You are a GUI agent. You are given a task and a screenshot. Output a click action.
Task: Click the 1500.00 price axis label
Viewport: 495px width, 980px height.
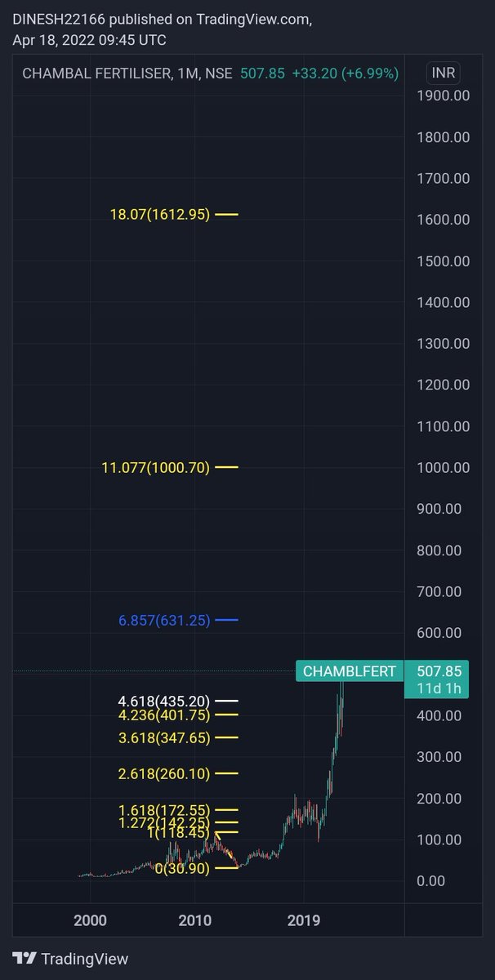[x=442, y=261]
